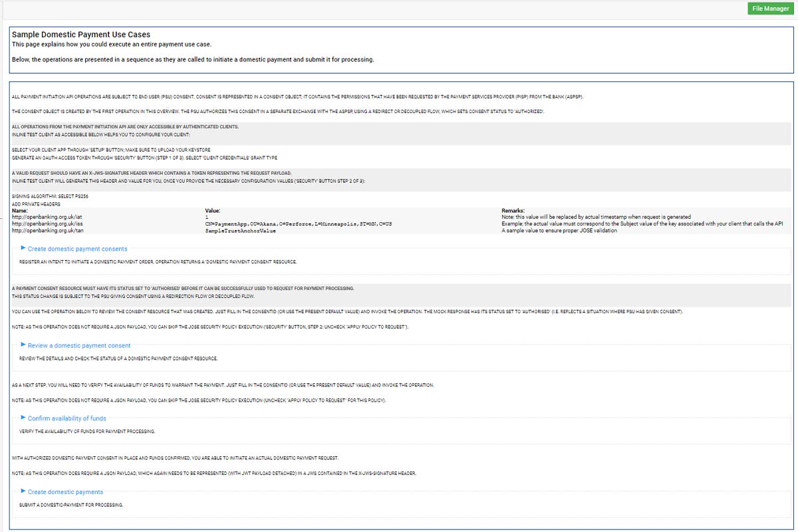Image resolution: width=798 pixels, height=532 pixels.
Task: Click the Value: column header
Action: [x=213, y=210]
